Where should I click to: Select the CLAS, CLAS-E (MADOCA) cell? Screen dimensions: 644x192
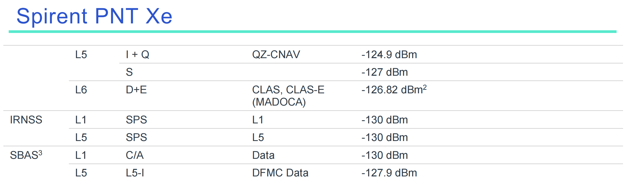(x=288, y=96)
